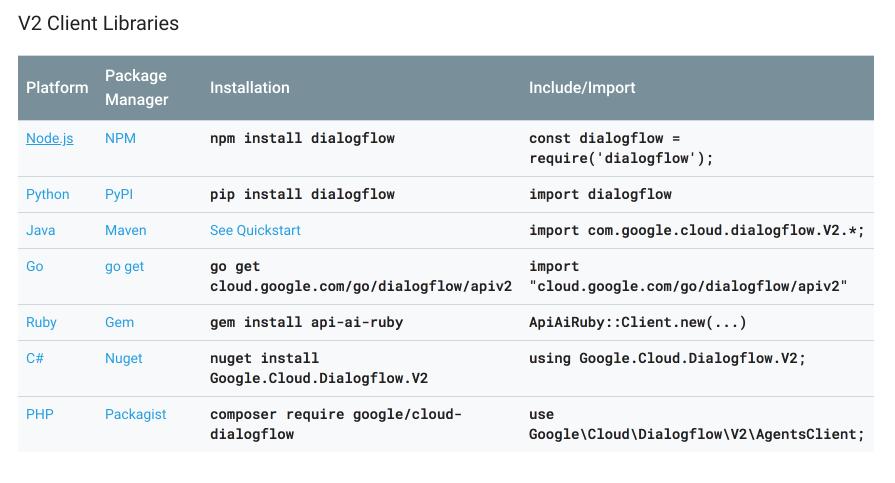Click the 'ApiAiRuby::Client.new(...)' code text
Viewport: 895px width, 483px height.
pyautogui.click(x=638, y=322)
